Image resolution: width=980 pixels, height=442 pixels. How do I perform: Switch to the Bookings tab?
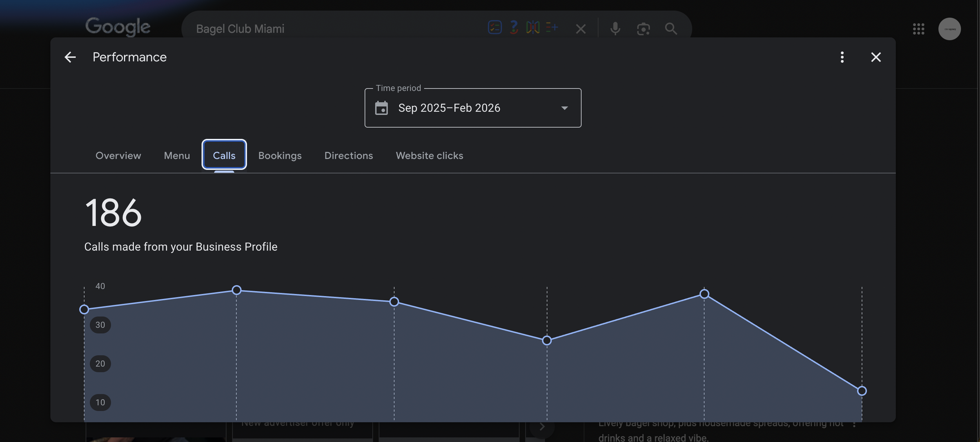click(x=280, y=156)
